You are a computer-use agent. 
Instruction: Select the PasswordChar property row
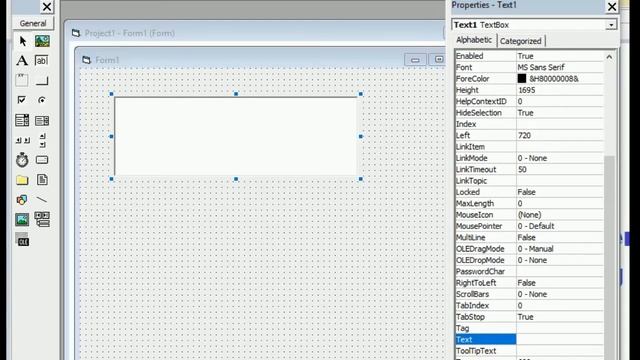click(x=485, y=271)
